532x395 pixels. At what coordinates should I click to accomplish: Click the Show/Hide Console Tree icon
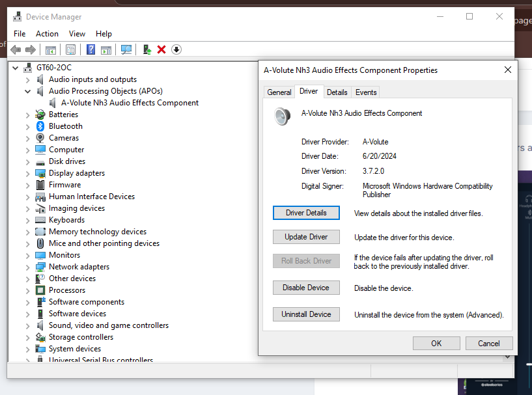(51, 50)
